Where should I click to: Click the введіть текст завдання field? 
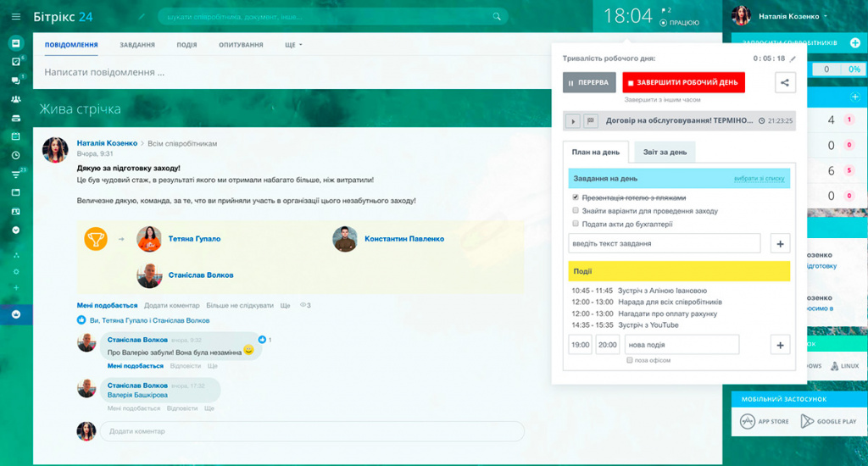665,243
